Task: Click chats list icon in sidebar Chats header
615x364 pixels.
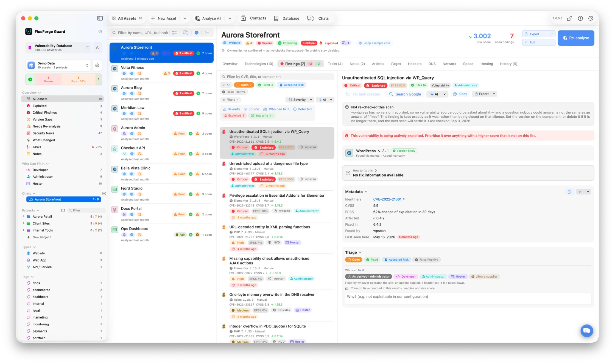Action: click(104, 193)
